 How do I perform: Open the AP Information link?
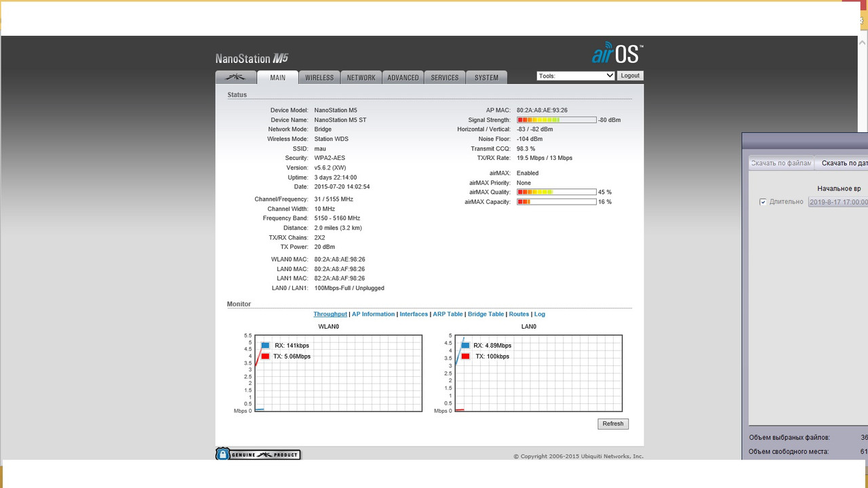tap(373, 314)
